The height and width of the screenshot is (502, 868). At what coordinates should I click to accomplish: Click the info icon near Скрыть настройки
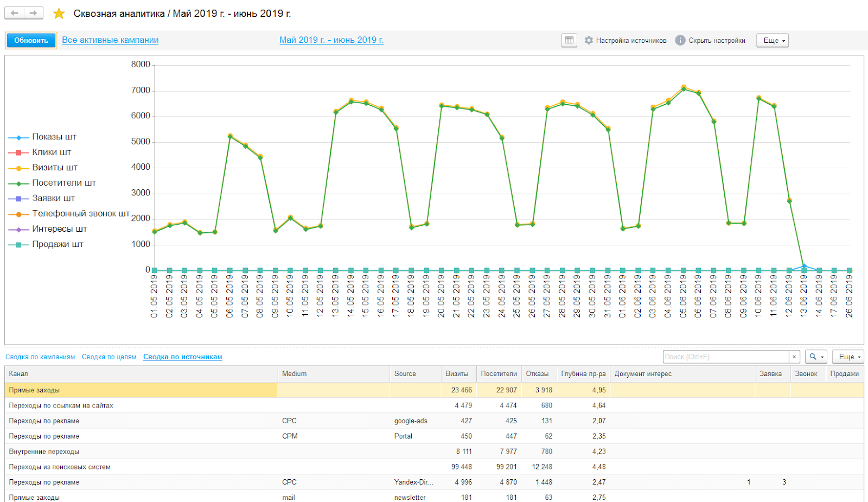tap(680, 40)
